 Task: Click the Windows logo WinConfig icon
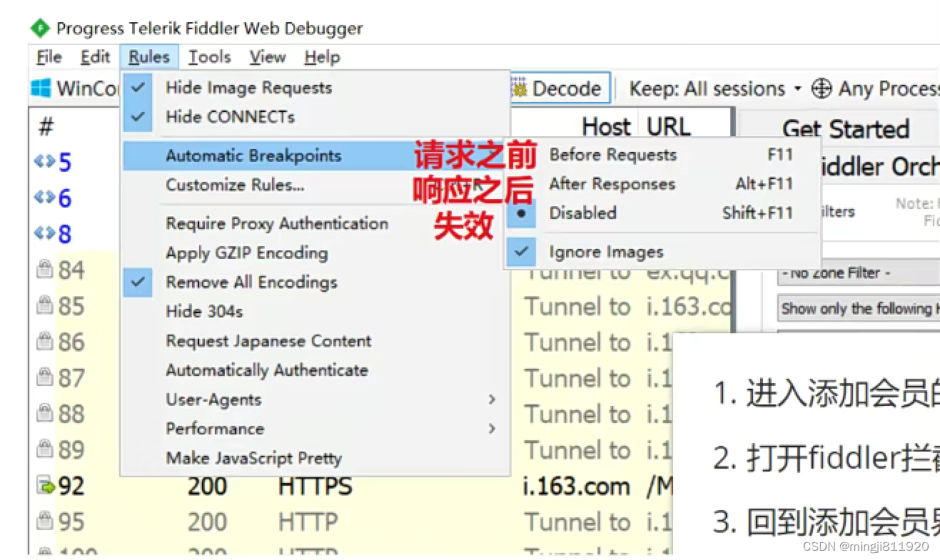point(41,88)
